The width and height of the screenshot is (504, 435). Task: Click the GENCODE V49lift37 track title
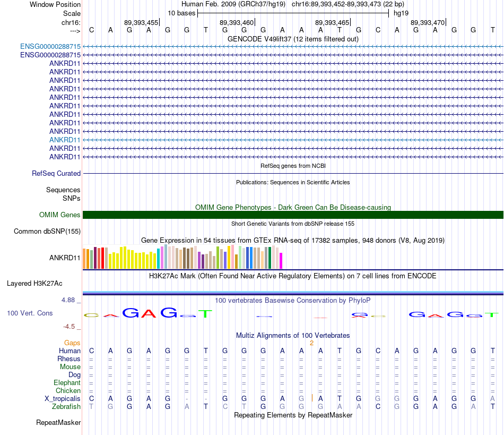[x=293, y=39]
